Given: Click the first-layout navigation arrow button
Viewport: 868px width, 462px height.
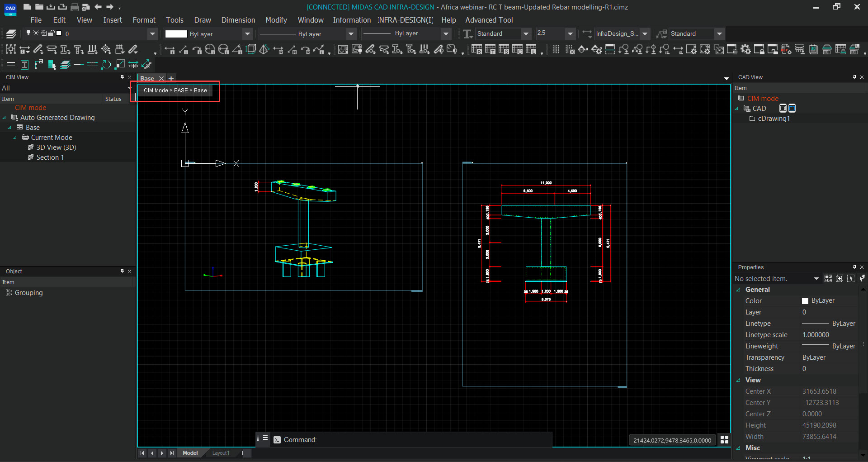Looking at the screenshot, I should (142, 453).
